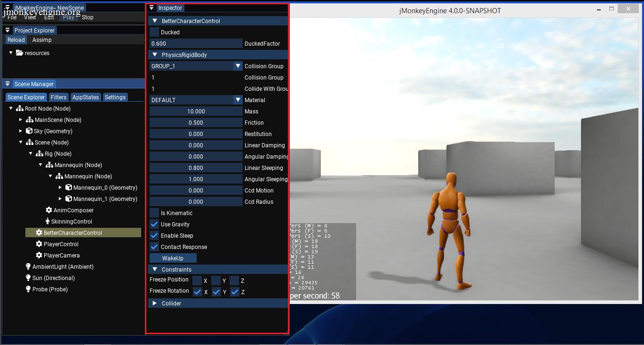
Task: Switch to the AppStates tab
Action: 86,97
